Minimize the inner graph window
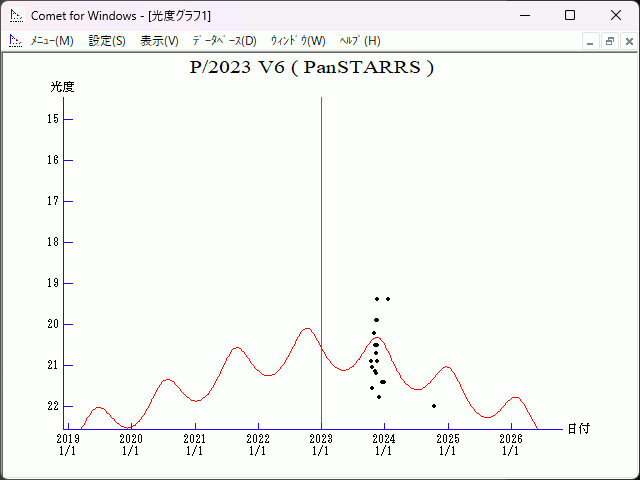Screen dimensions: 640x480 point(590,41)
